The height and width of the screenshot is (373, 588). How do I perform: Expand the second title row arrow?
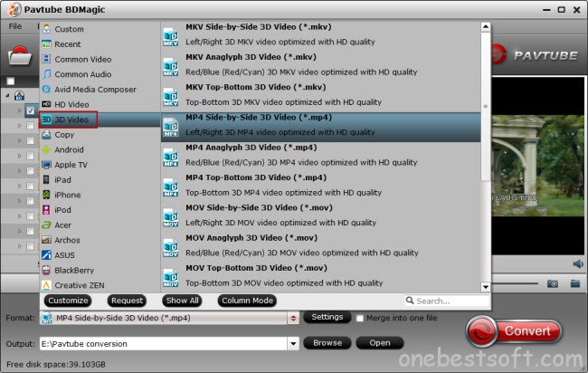(x=20, y=126)
